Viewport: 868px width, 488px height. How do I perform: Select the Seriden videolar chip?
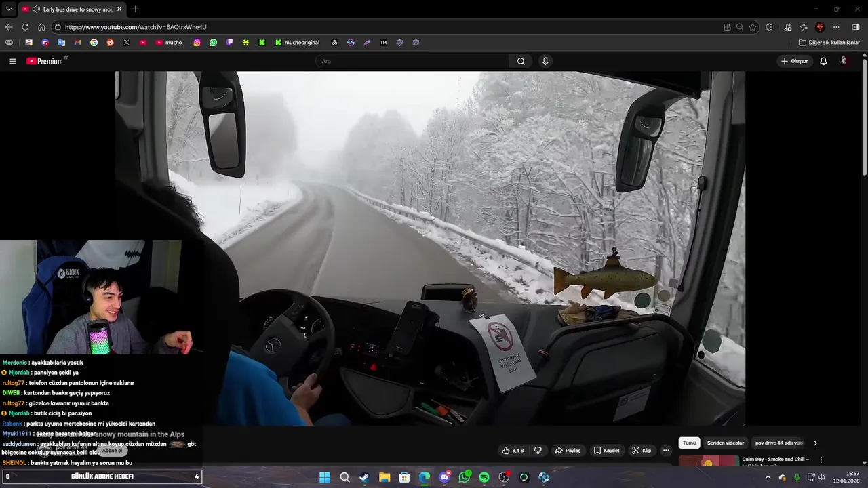[726, 443]
